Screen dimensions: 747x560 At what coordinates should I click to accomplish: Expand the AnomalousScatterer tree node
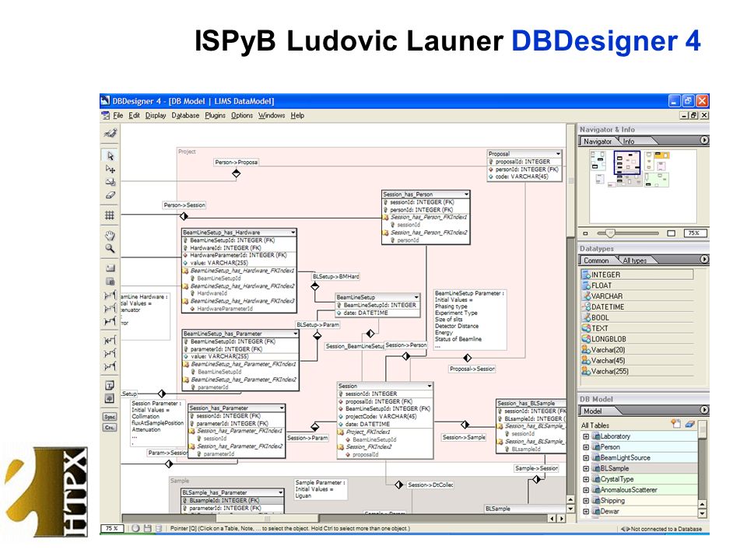click(585, 490)
